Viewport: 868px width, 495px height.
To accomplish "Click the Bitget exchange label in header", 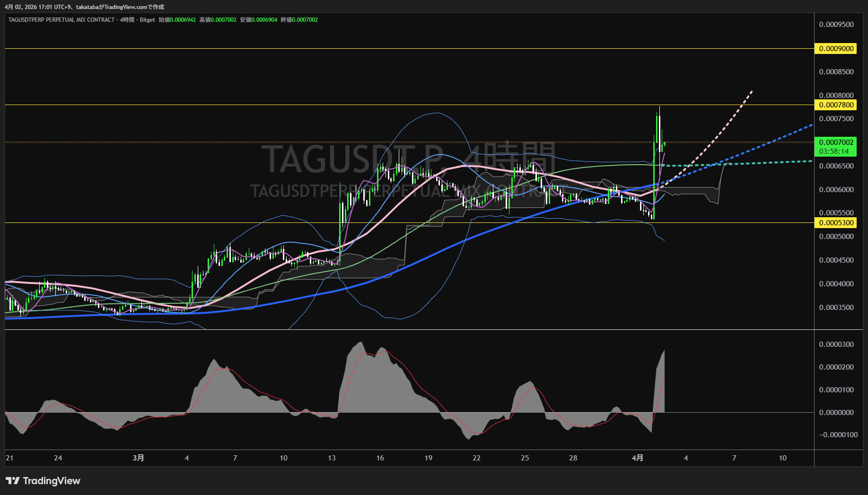I will pyautogui.click(x=148, y=20).
